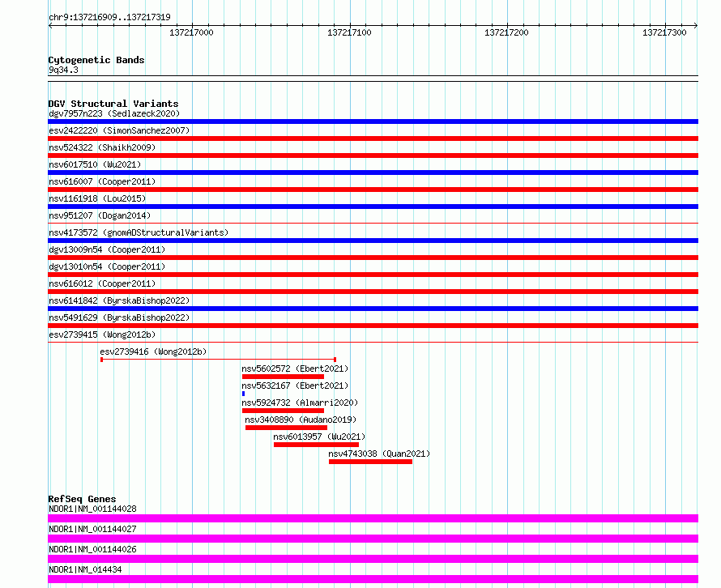Open nsv1161918 (Lou2015) variant label
721x588 pixels.
(x=97, y=198)
